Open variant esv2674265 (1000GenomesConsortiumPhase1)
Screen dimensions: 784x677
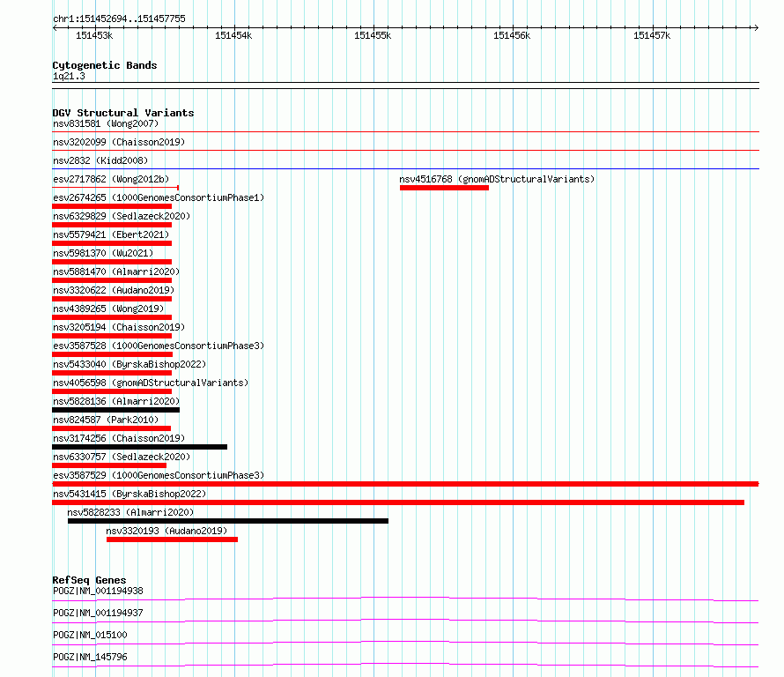tap(159, 197)
